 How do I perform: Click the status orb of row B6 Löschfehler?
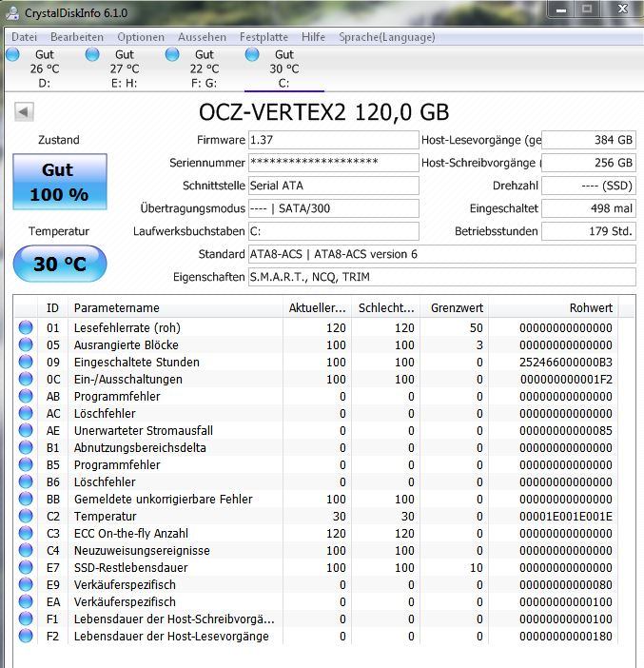pos(26,481)
